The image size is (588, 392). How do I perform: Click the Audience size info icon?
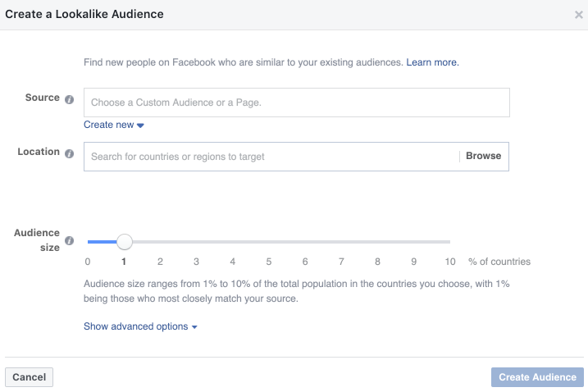69,241
